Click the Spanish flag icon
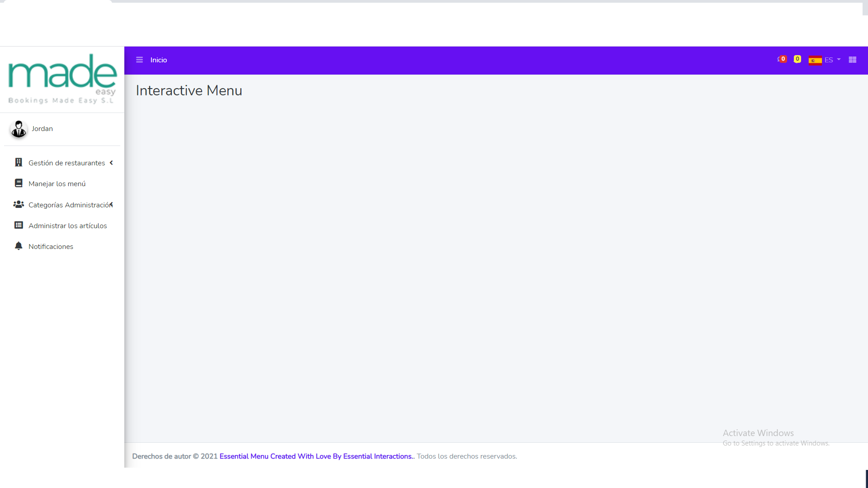 click(x=815, y=60)
